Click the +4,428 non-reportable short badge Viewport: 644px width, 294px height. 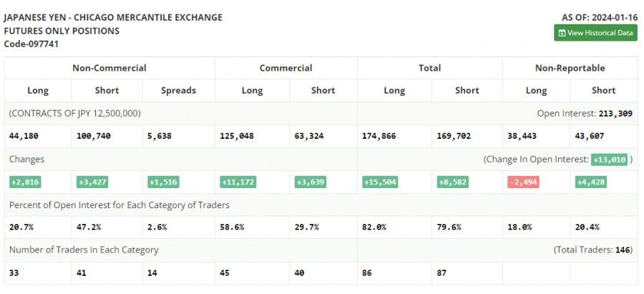coord(591,182)
